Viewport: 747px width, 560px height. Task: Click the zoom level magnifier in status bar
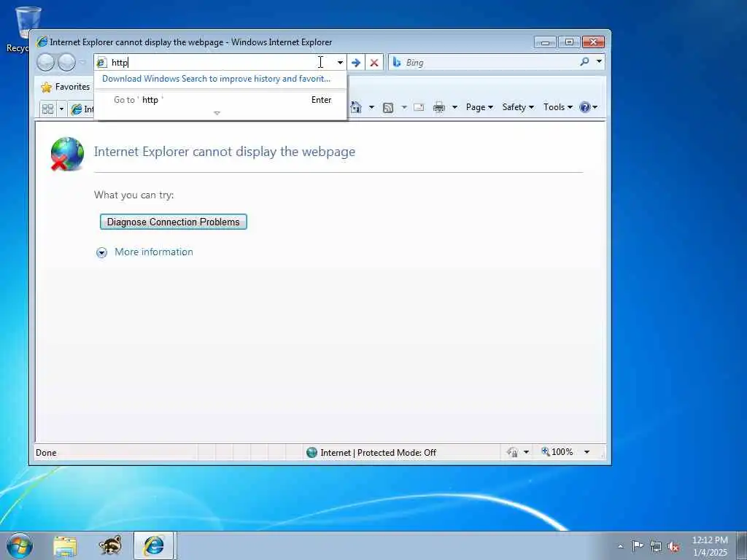pyautogui.click(x=546, y=451)
